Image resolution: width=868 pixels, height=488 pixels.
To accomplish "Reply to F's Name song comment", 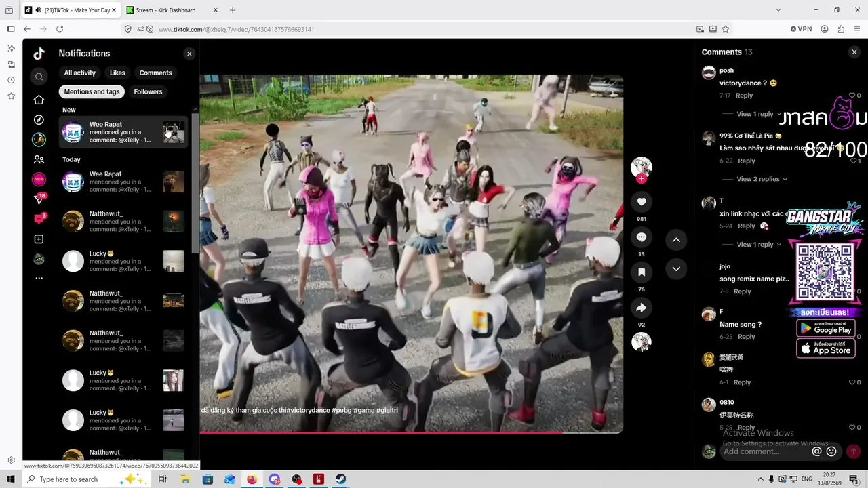I will [746, 337].
